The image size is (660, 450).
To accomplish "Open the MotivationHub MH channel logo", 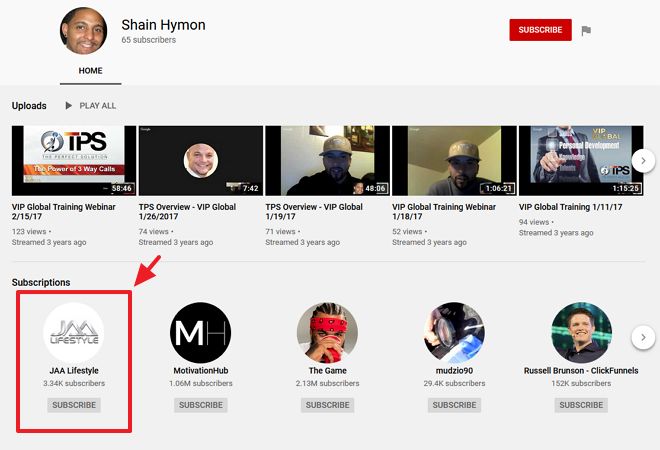I will click(200, 333).
